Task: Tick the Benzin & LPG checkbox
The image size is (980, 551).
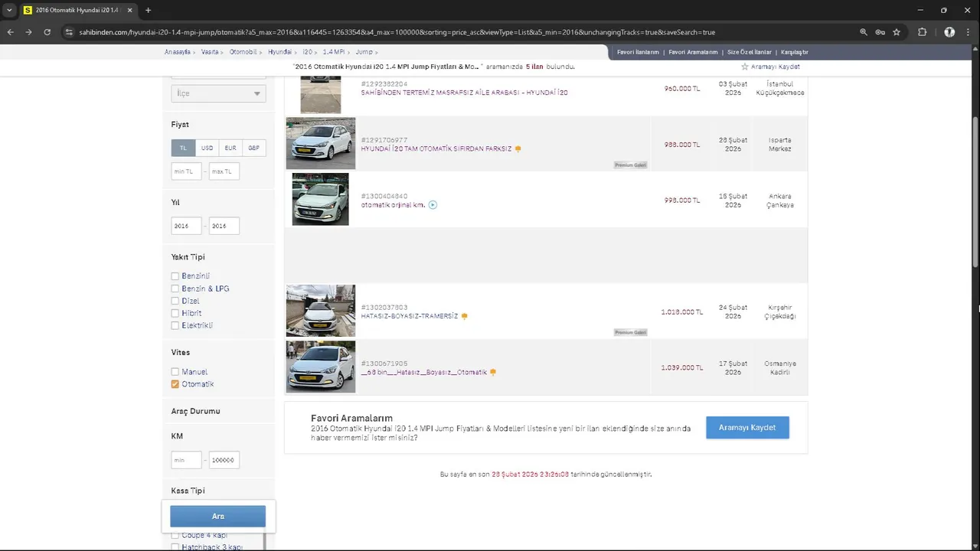Action: pos(175,289)
